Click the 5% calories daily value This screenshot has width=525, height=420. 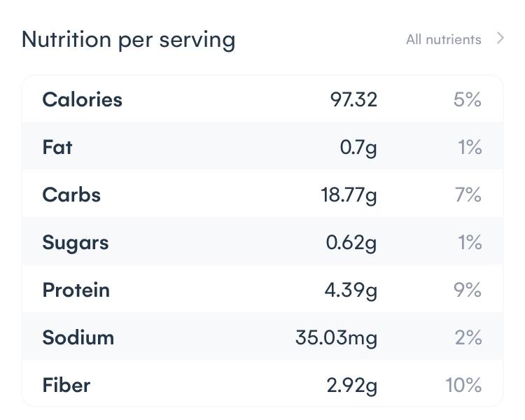pyautogui.click(x=468, y=99)
